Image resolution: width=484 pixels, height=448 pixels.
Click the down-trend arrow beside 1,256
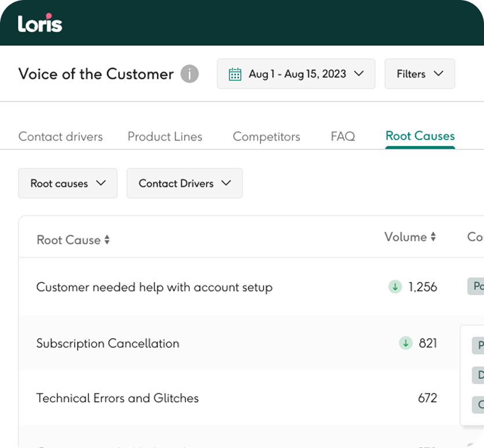point(395,287)
